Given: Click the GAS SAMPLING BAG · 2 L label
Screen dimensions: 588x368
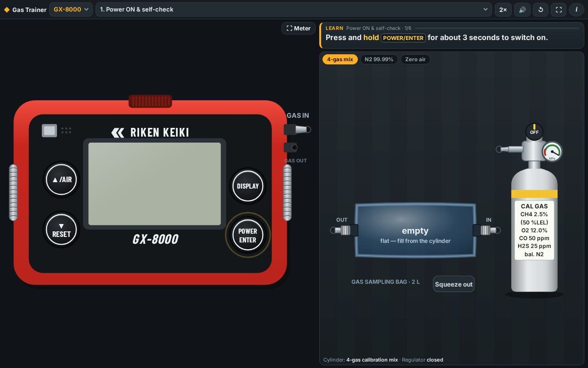Looking at the screenshot, I should click(385, 282).
